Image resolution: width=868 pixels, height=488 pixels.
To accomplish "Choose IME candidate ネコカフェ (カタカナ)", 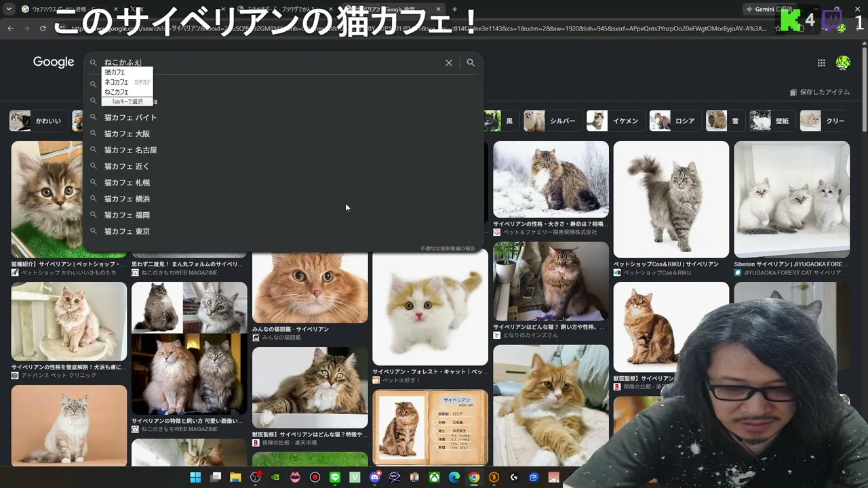I will pyautogui.click(x=127, y=82).
